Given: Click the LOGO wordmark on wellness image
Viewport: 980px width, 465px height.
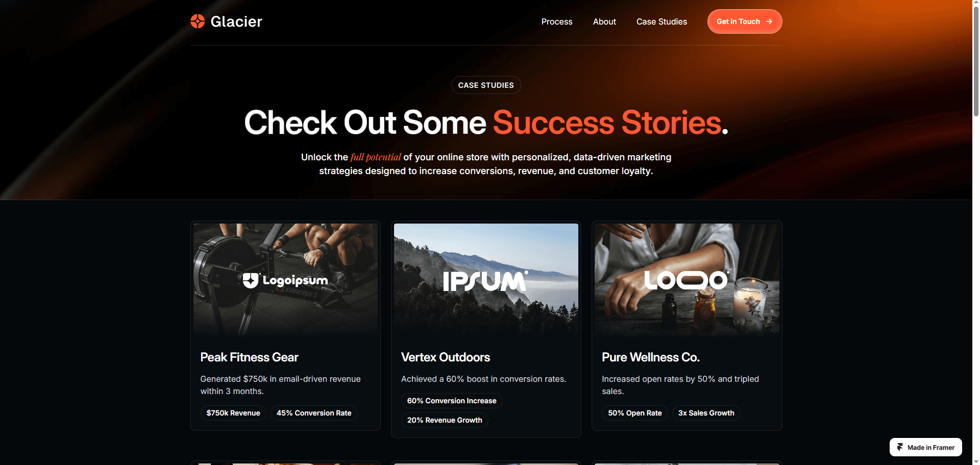Looking at the screenshot, I should pyautogui.click(x=687, y=280).
